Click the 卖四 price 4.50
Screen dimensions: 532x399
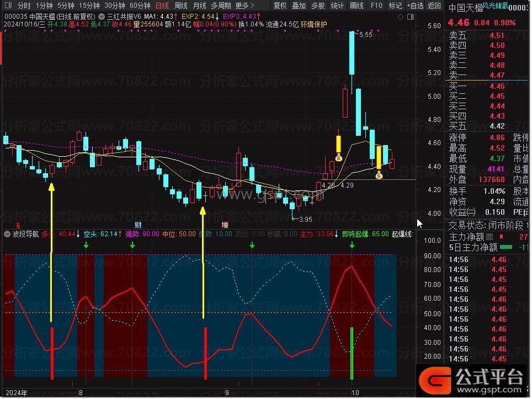point(497,45)
